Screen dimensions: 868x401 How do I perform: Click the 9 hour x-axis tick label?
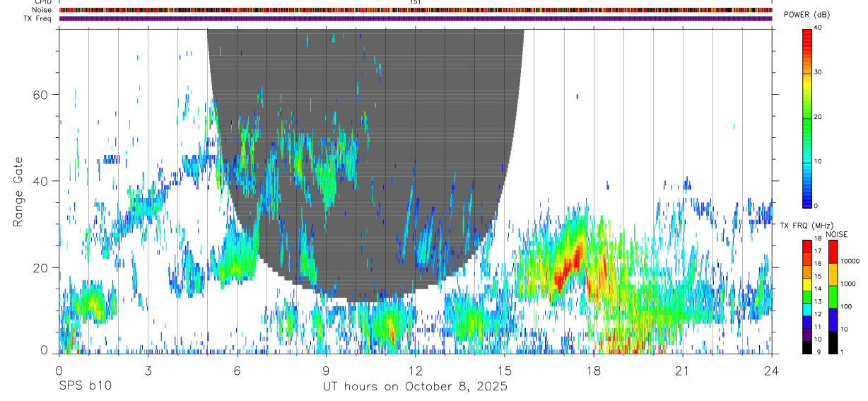[x=326, y=370]
